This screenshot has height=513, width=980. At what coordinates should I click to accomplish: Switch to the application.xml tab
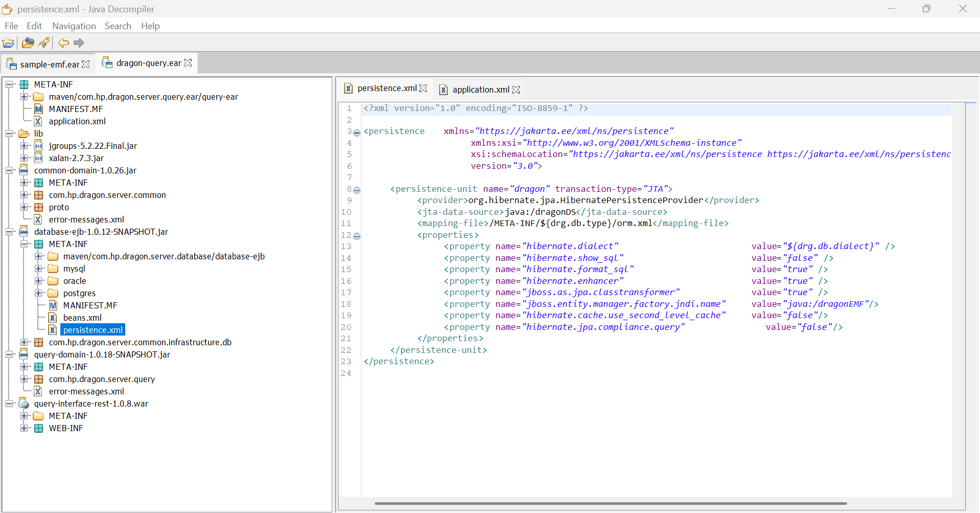pyautogui.click(x=481, y=90)
